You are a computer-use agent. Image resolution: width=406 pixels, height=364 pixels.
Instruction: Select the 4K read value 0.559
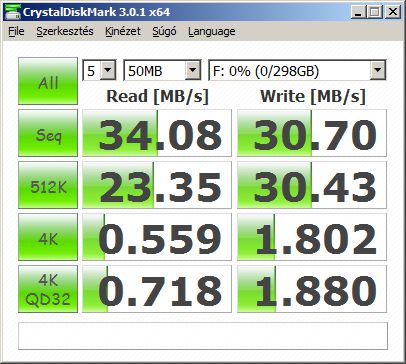click(x=157, y=237)
